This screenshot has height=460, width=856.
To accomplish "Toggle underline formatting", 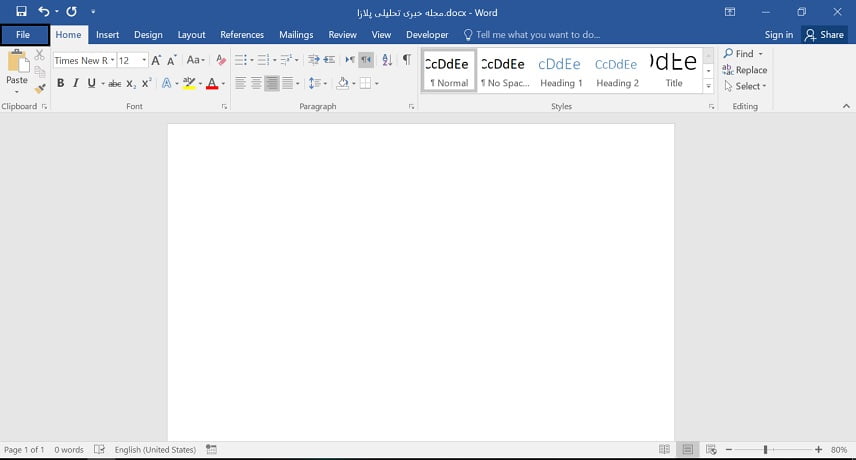I will [x=91, y=83].
